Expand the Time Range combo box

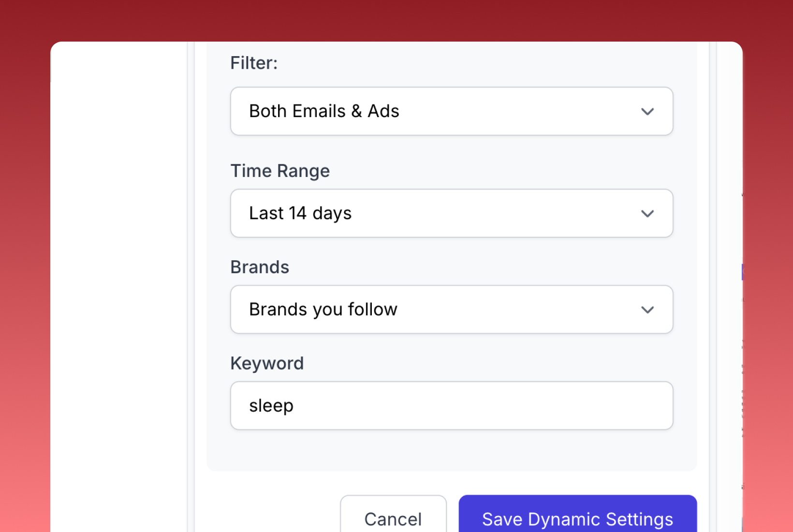pyautogui.click(x=452, y=213)
